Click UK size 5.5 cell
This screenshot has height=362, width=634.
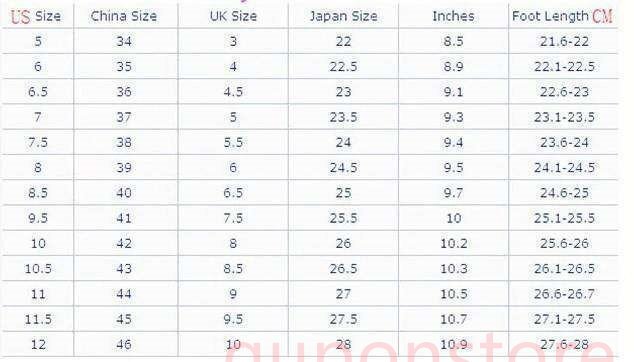(233, 142)
